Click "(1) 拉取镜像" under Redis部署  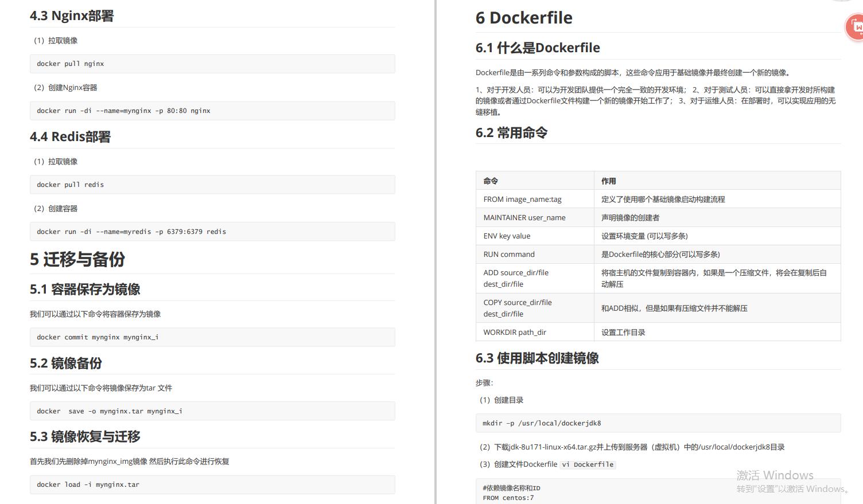(56, 161)
